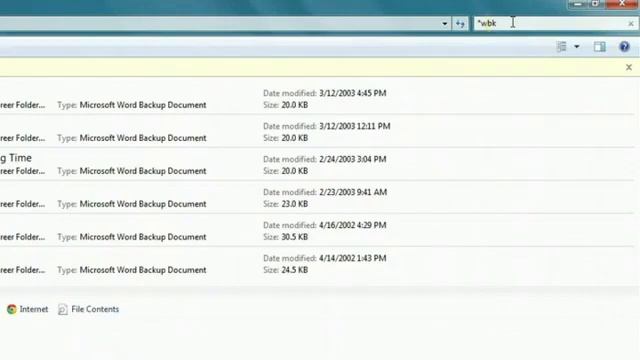Click the 24.5 KB size value

point(295,270)
